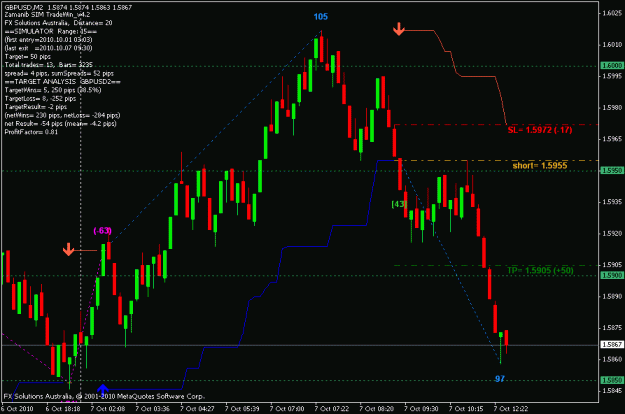The height and width of the screenshot is (414, 625).
Task: Click the green '[43]' trade label
Action: (x=399, y=204)
